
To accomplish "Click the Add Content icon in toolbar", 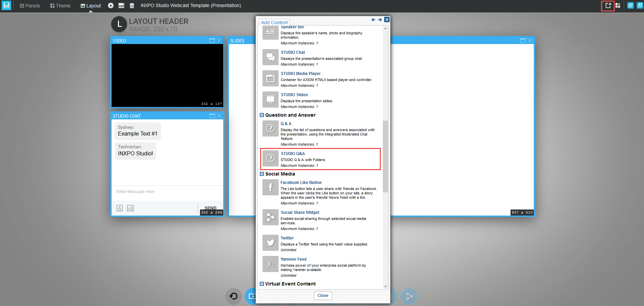I will point(608,5).
